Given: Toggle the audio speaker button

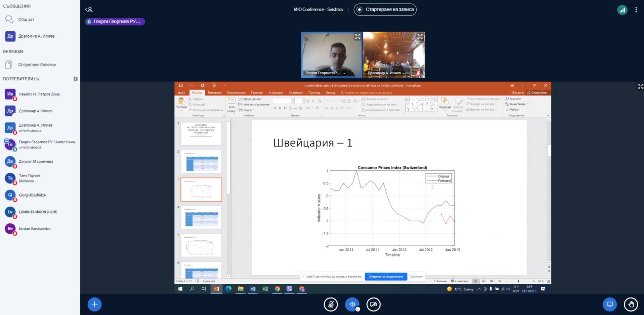Looking at the screenshot, I should (352, 304).
